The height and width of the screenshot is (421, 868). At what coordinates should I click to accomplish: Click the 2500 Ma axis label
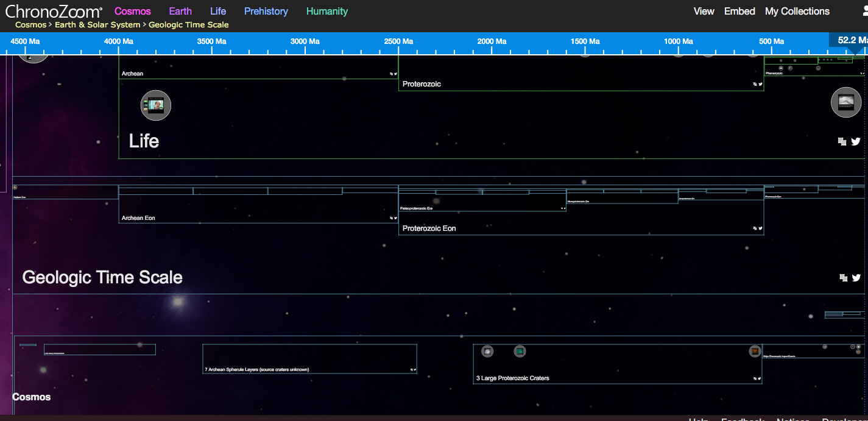pyautogui.click(x=398, y=41)
